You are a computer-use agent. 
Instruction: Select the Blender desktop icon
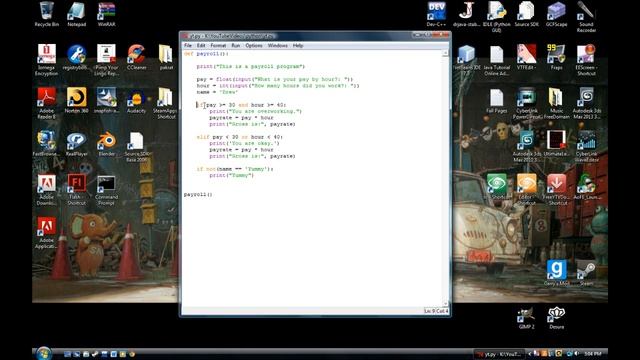point(107,144)
